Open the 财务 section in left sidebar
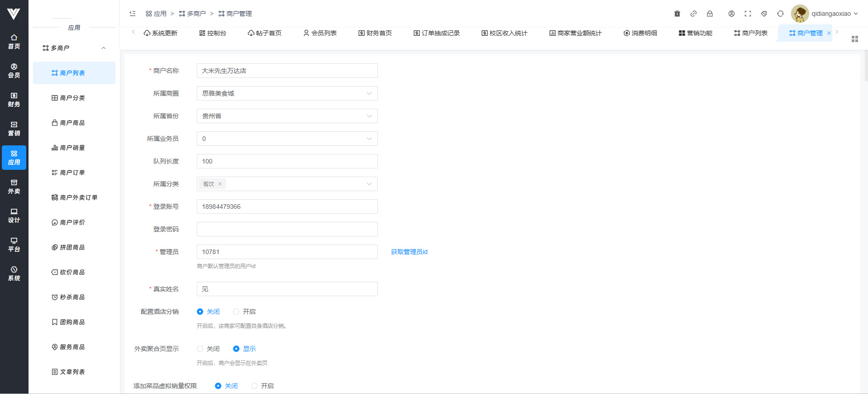Screen dimensions: 868x394 (x=14, y=100)
